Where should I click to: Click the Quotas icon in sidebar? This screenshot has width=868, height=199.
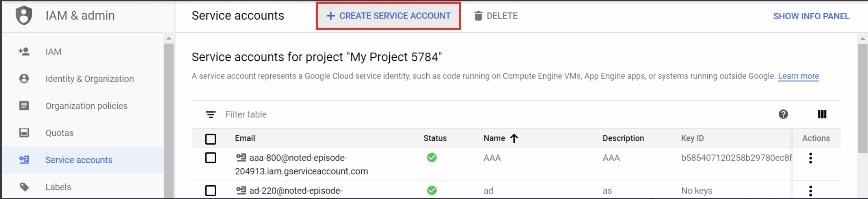coord(24,133)
